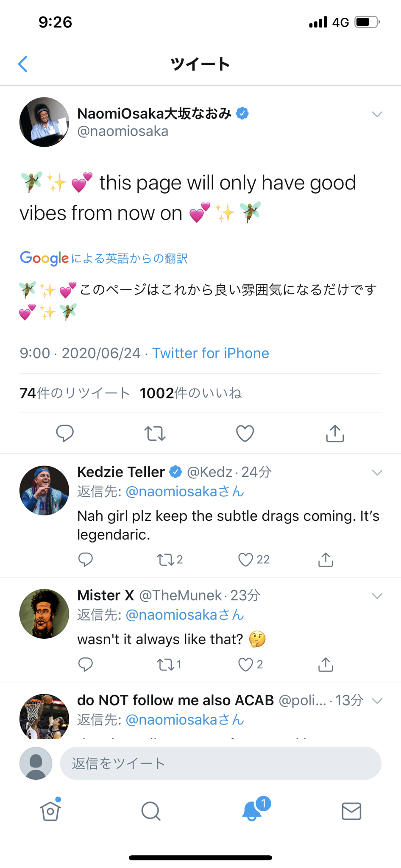
Task: Tap the back arrow in the header
Action: tap(23, 64)
